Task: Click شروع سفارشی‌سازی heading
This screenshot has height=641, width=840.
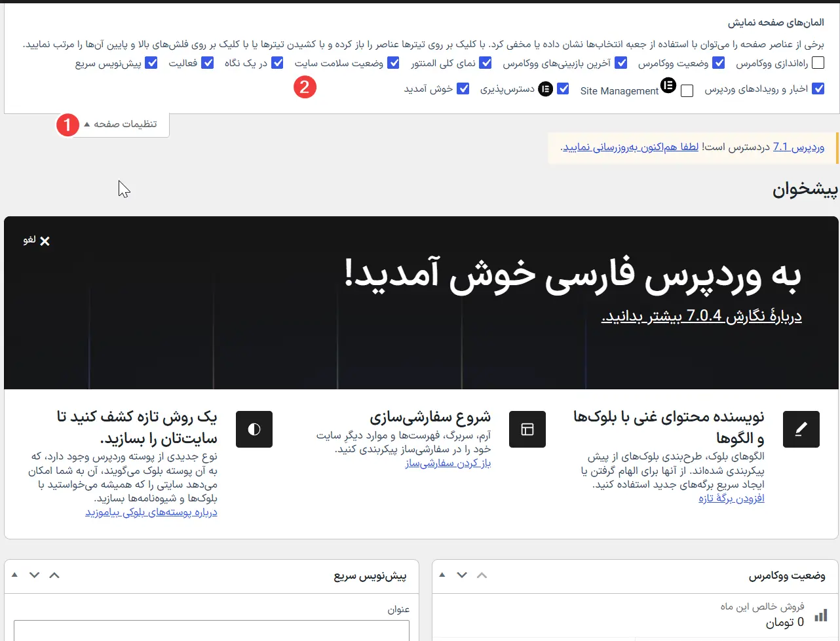Action: 430,417
